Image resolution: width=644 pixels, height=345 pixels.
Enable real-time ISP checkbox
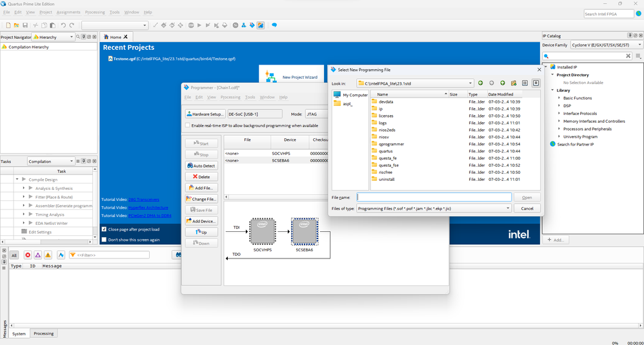pos(188,125)
